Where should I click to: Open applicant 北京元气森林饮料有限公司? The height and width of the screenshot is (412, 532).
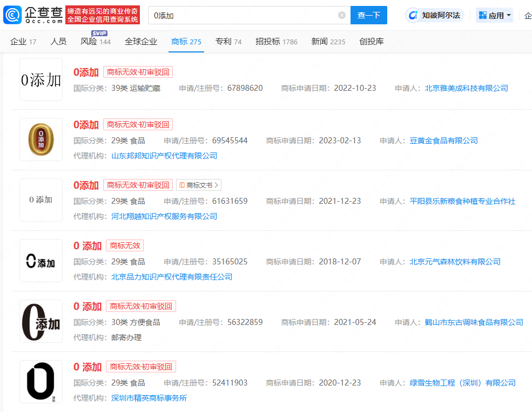(x=455, y=262)
